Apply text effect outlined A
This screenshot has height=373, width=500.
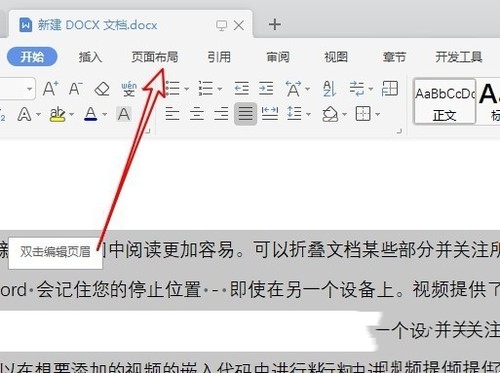[x=24, y=114]
